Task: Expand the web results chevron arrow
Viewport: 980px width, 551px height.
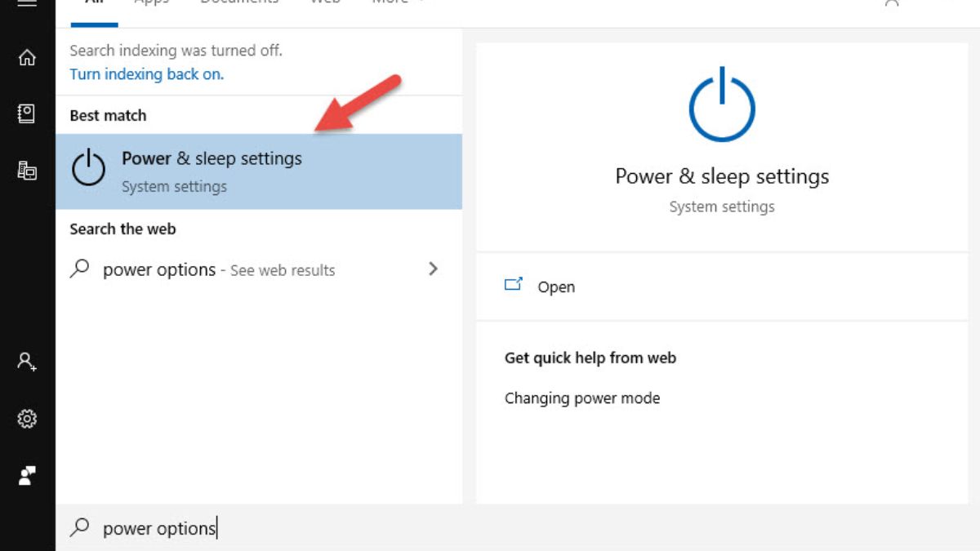Action: click(434, 269)
